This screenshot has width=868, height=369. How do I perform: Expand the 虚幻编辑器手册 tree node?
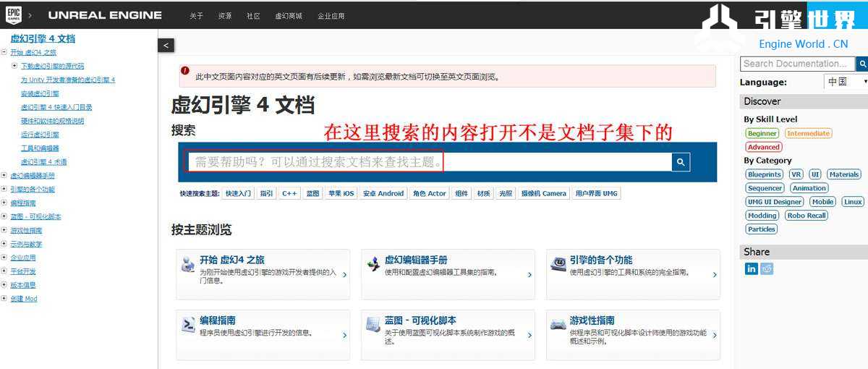[x=4, y=176]
